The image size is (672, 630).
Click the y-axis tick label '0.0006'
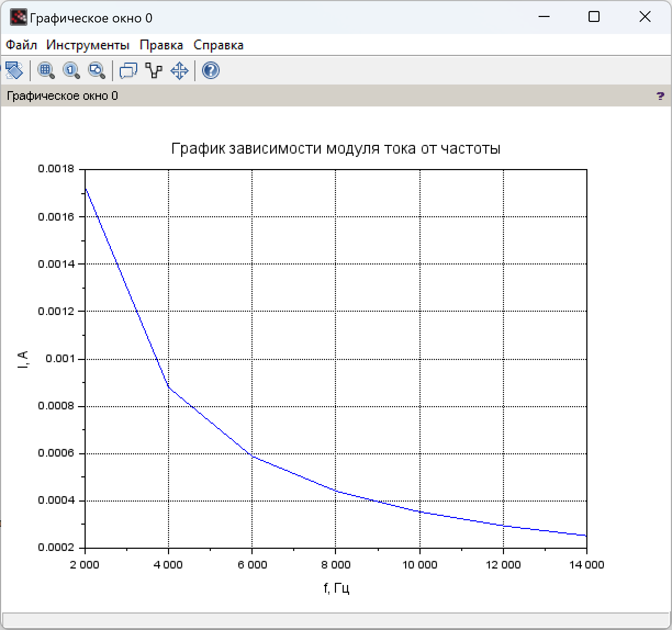(x=56, y=454)
